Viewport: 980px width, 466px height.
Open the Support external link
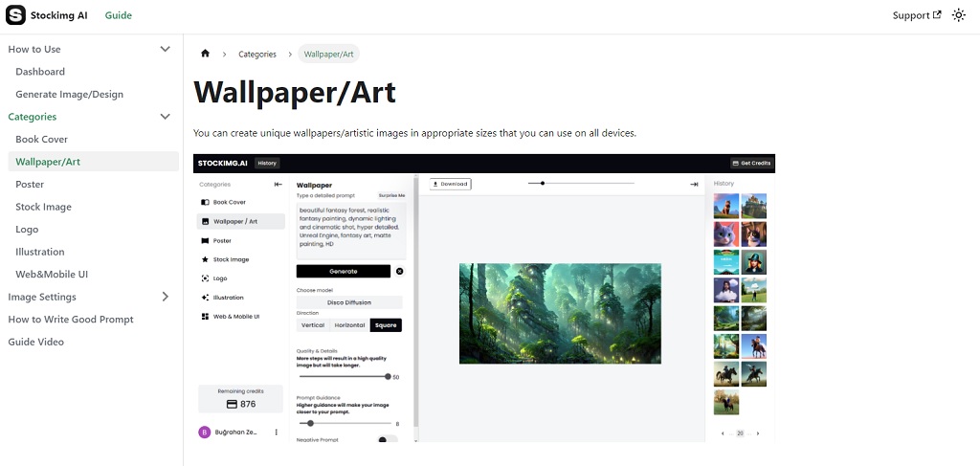tap(917, 15)
